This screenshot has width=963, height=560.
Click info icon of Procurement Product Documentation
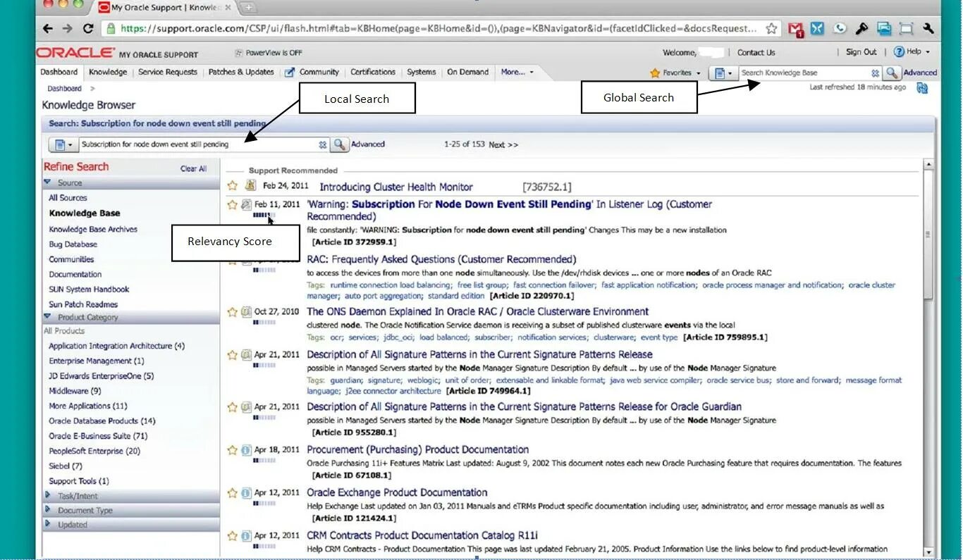point(246,449)
